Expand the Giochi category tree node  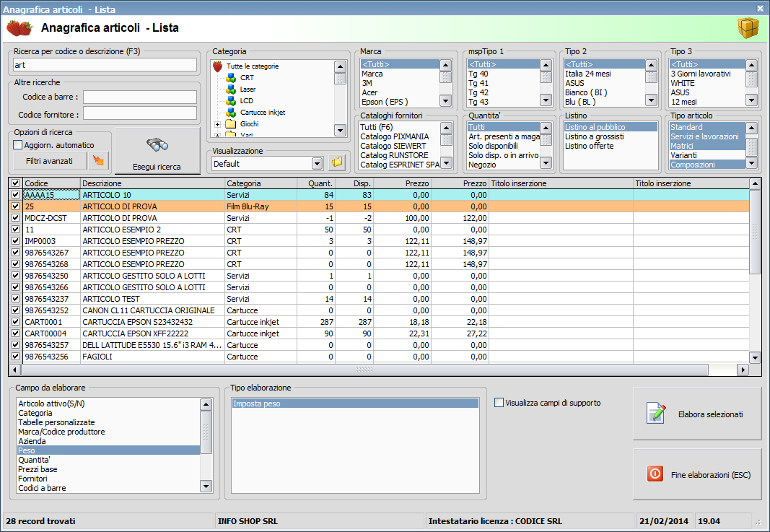(218, 124)
